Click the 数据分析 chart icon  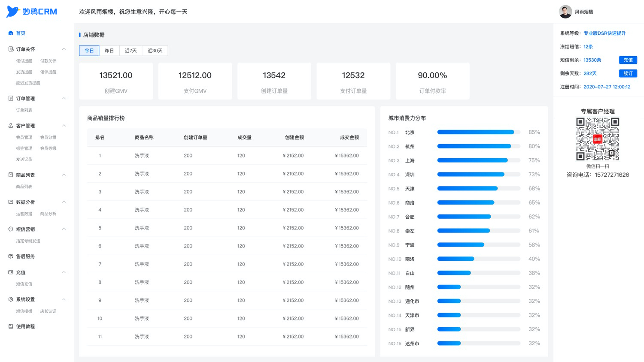click(x=11, y=202)
